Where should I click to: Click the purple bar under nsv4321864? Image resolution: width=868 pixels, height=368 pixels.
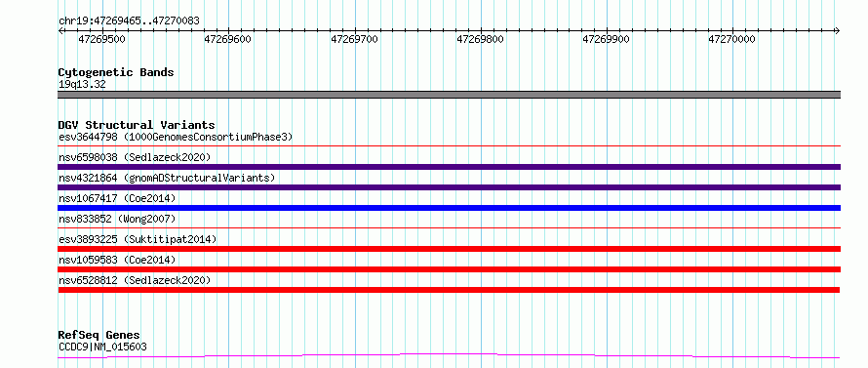click(449, 187)
